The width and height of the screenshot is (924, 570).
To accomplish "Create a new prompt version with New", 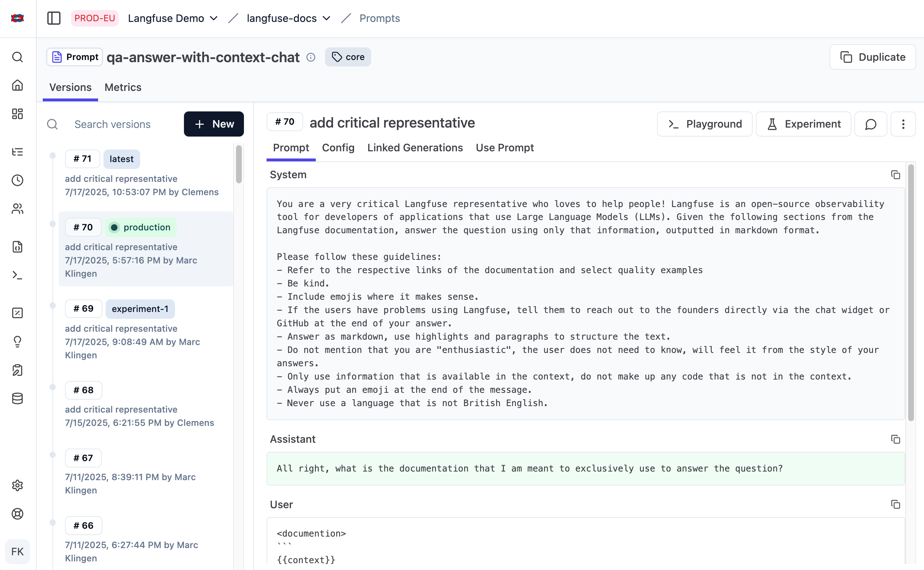I will coord(214,124).
